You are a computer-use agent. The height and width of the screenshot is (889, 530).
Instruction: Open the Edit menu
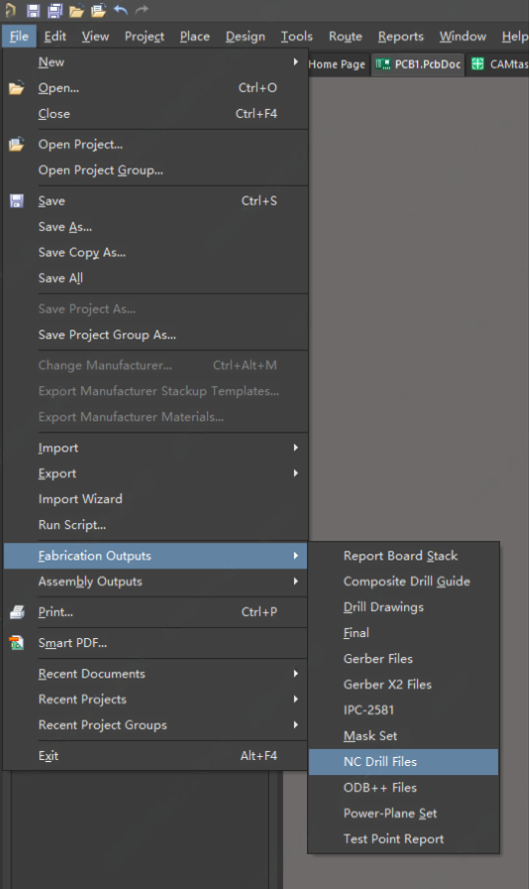[x=55, y=36]
